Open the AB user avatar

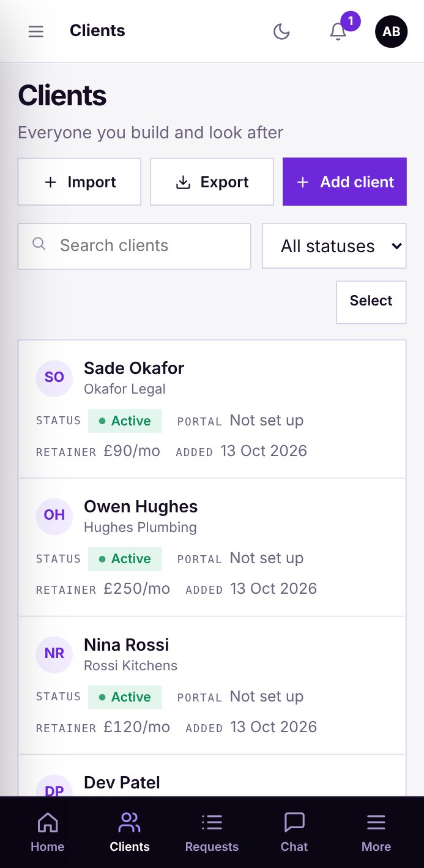tap(391, 31)
